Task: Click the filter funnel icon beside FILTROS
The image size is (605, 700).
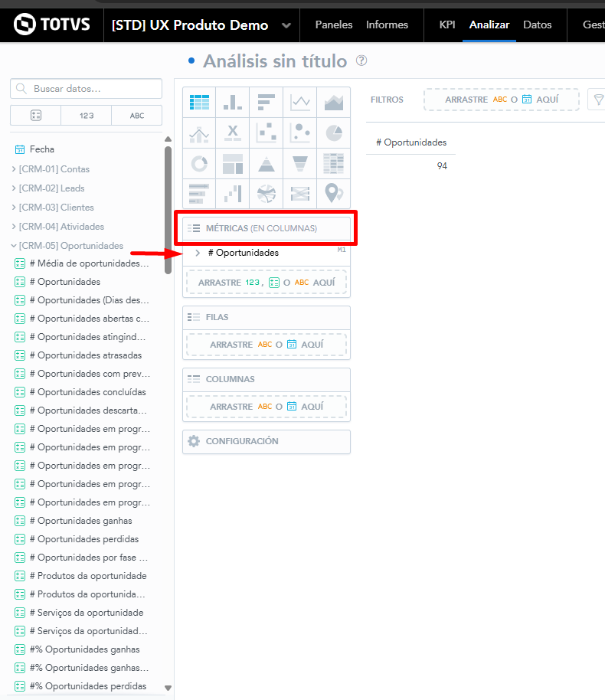Action: pyautogui.click(x=598, y=100)
